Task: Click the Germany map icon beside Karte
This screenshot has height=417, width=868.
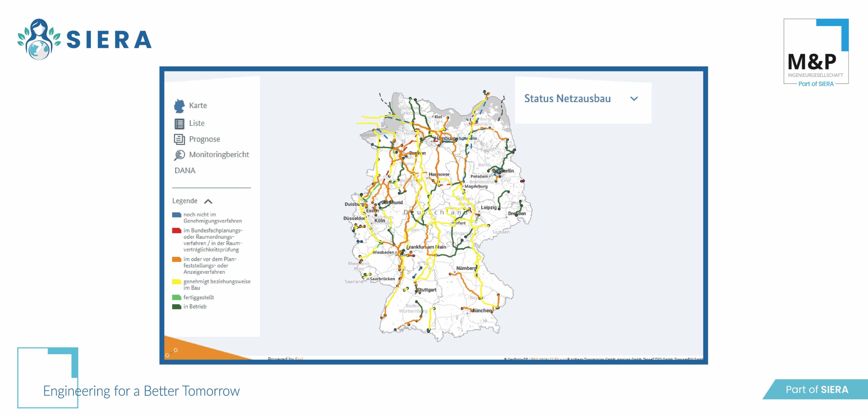Action: (x=179, y=106)
